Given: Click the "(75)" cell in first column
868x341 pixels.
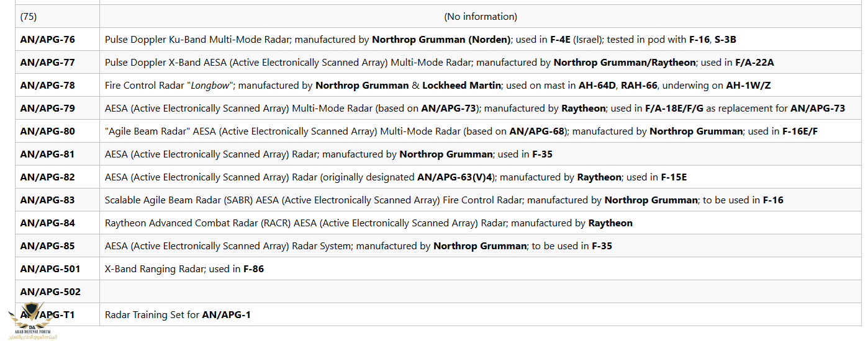Looking at the screenshot, I should click(29, 17).
